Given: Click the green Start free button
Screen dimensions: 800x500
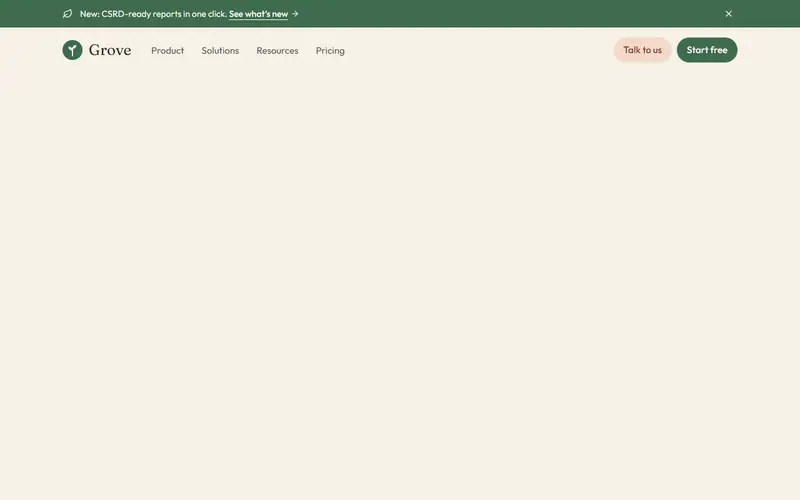Looking at the screenshot, I should (x=707, y=50).
